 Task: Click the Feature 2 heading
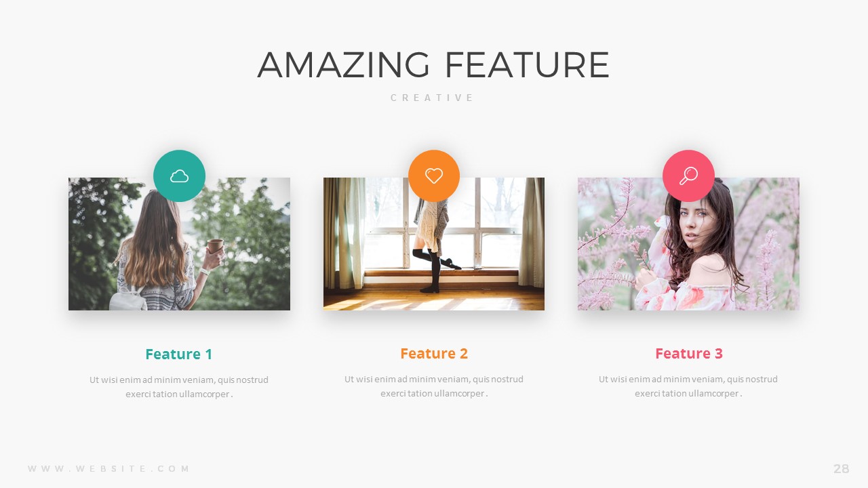pyautogui.click(x=434, y=353)
